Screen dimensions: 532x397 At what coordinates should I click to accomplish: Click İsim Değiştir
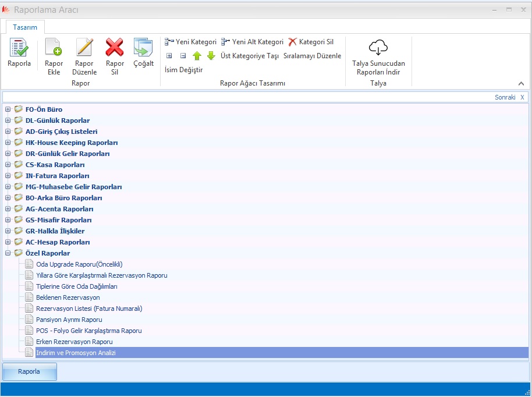[183, 69]
